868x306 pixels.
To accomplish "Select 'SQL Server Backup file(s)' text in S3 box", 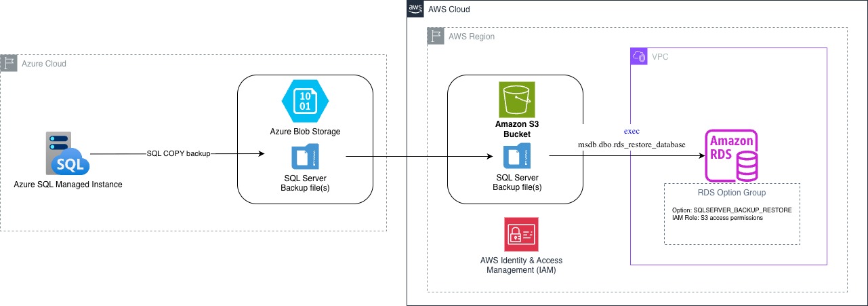I will [x=517, y=183].
